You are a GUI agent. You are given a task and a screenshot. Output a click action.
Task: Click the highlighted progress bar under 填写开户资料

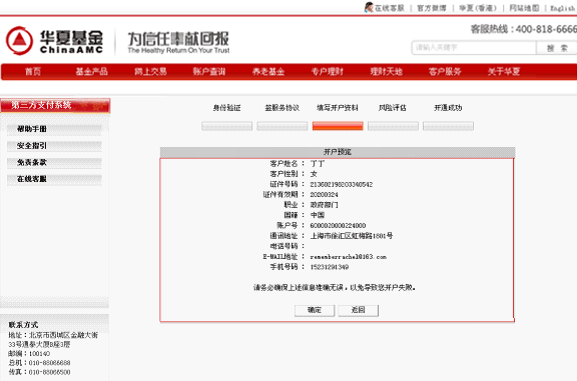(338, 126)
